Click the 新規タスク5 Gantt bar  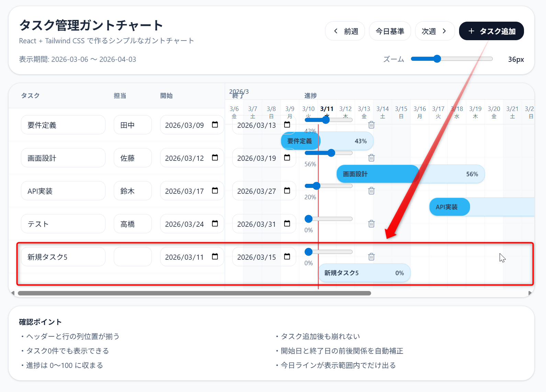click(364, 273)
